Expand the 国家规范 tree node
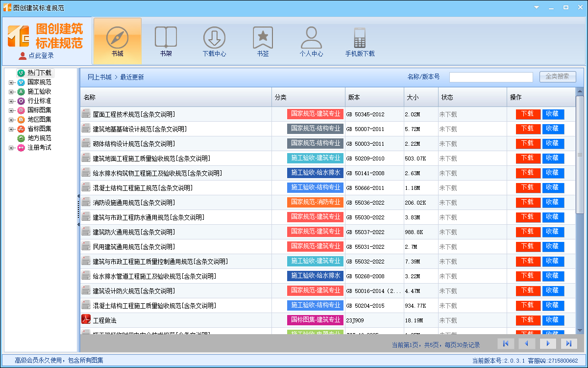Image resolution: width=588 pixels, height=368 pixels. pyautogui.click(x=11, y=82)
